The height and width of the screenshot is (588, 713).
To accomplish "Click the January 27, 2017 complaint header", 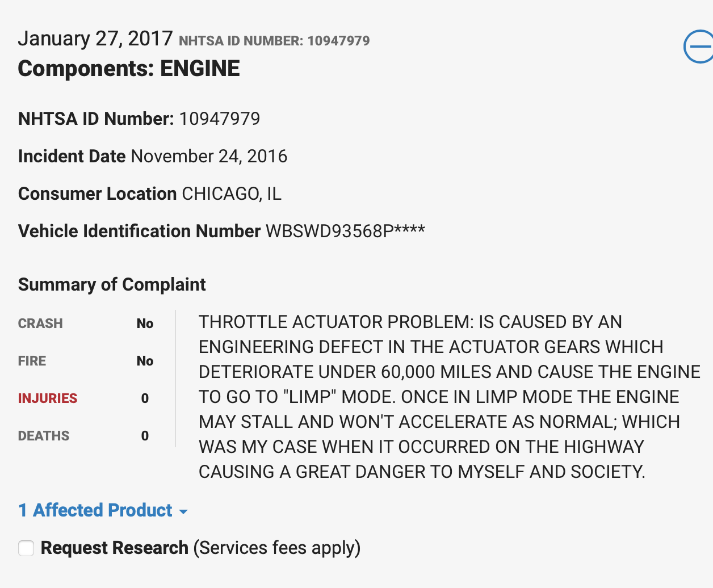I will pos(95,39).
